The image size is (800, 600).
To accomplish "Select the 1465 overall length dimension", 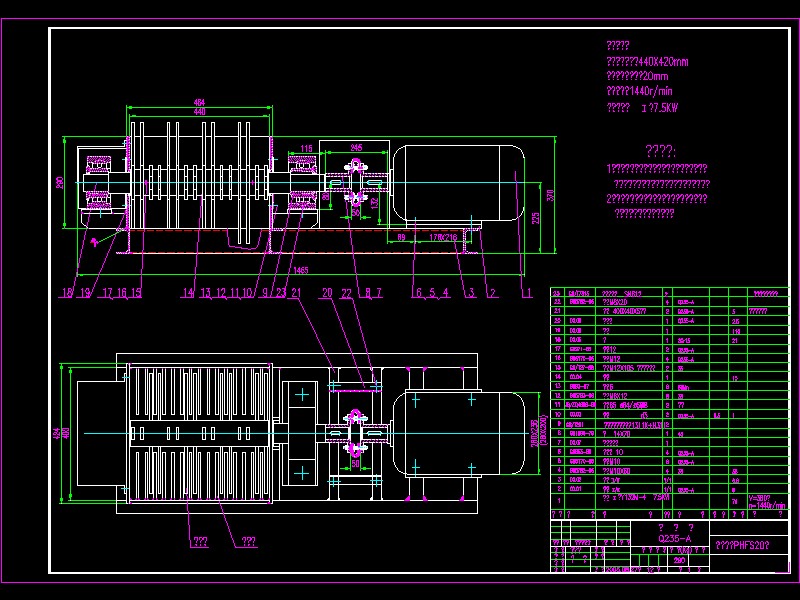I will (x=301, y=270).
